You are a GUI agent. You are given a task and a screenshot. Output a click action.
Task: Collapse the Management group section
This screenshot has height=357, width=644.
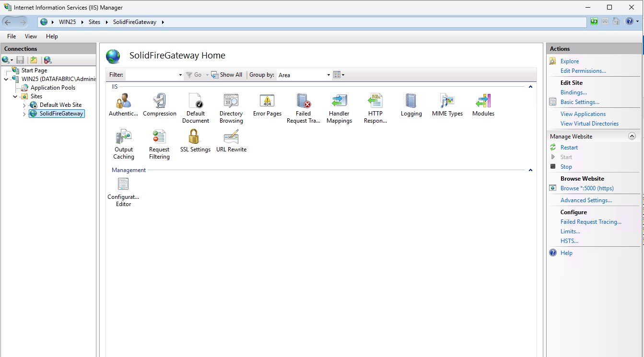tap(530, 170)
